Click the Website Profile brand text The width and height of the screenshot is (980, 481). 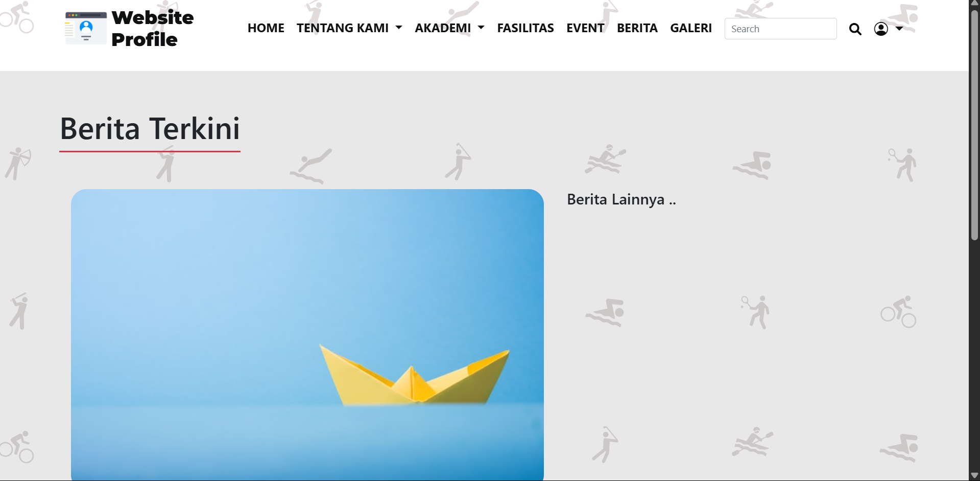[x=152, y=29]
